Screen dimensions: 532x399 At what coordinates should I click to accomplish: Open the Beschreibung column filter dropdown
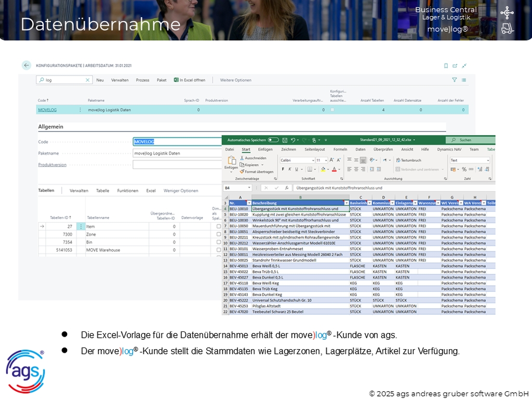[346, 203]
